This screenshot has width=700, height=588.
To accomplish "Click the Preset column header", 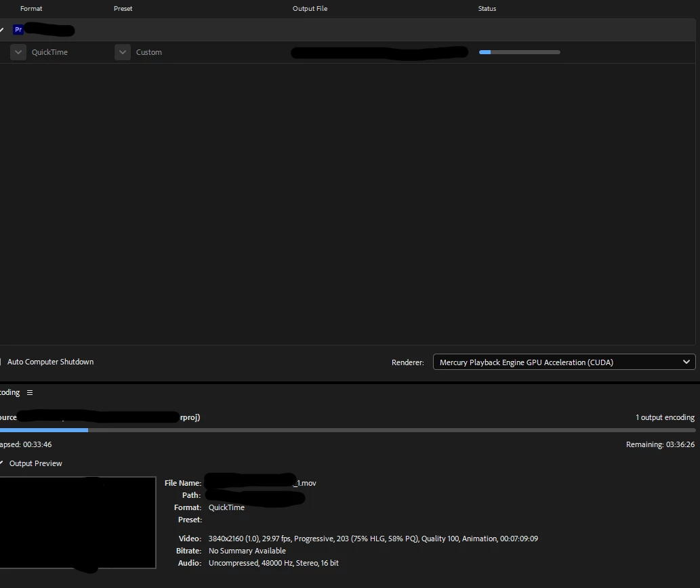I will (x=123, y=9).
